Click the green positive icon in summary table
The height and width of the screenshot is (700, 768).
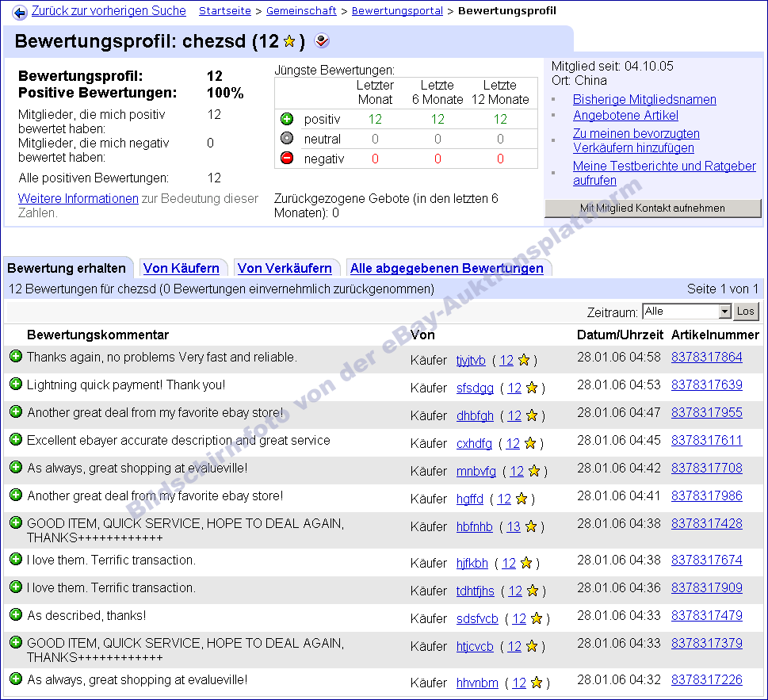point(287,119)
